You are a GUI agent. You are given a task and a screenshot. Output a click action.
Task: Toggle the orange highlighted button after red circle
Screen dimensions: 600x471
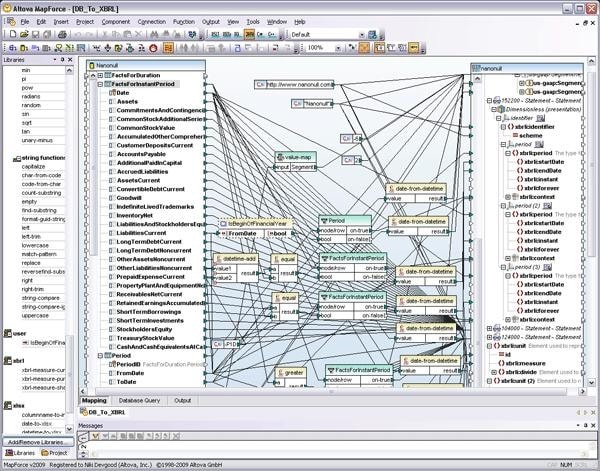[x=168, y=48]
